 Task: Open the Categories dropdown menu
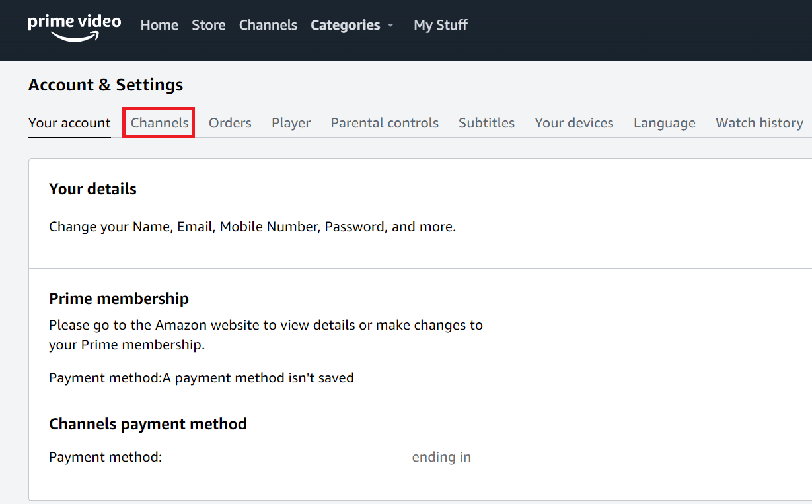[346, 25]
